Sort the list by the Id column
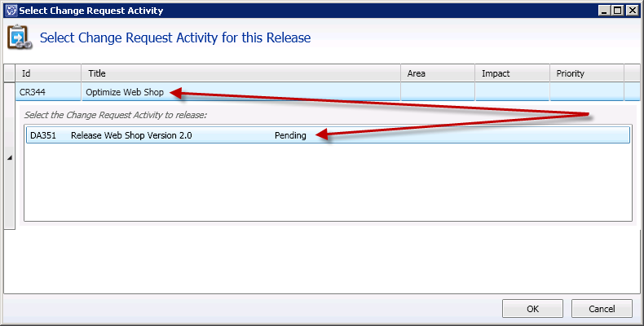Viewport: 644px width, 326px height. 48,73
